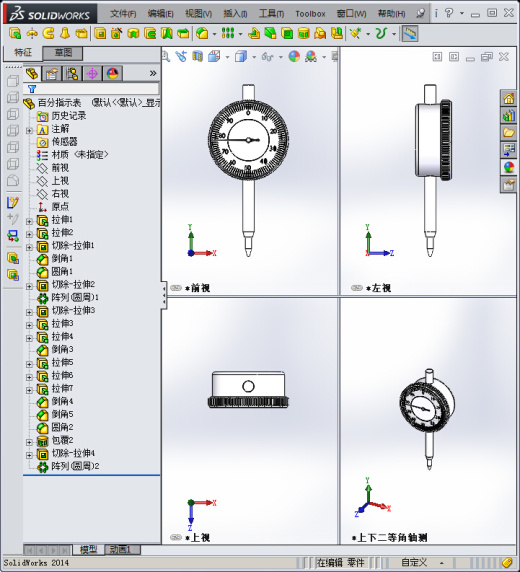520x572 pixels.
Task: Switch to the 草图 tab
Action: (x=63, y=53)
